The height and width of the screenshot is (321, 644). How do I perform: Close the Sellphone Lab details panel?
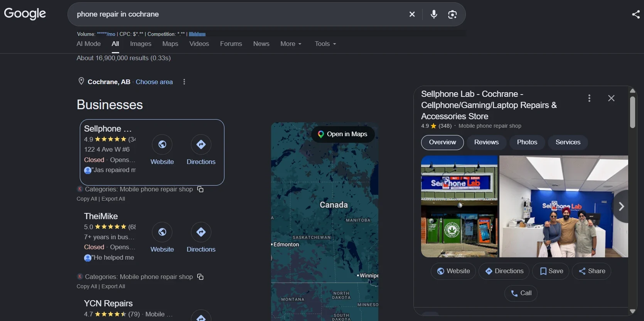pyautogui.click(x=611, y=98)
